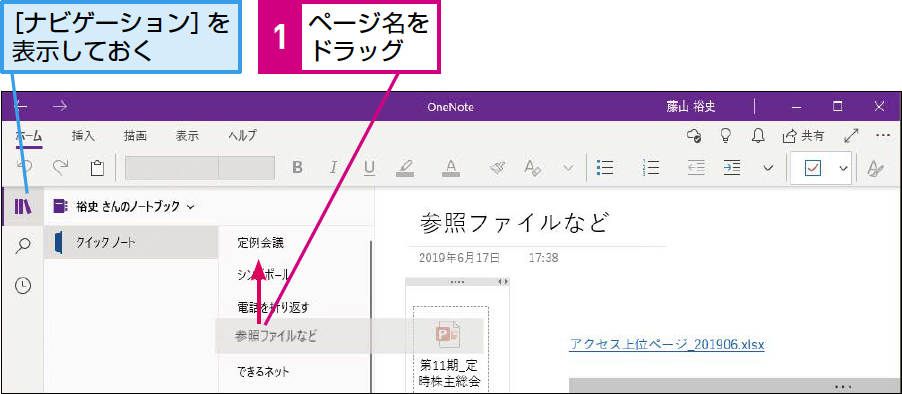Open the 第11期_定時株主総会 PowerPoint attachment
The image size is (902, 394).
[x=450, y=349]
